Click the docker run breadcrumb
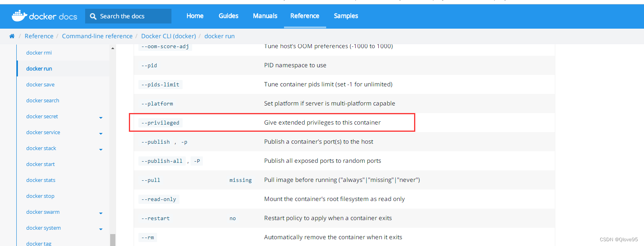This screenshot has height=246, width=644. pyautogui.click(x=220, y=36)
